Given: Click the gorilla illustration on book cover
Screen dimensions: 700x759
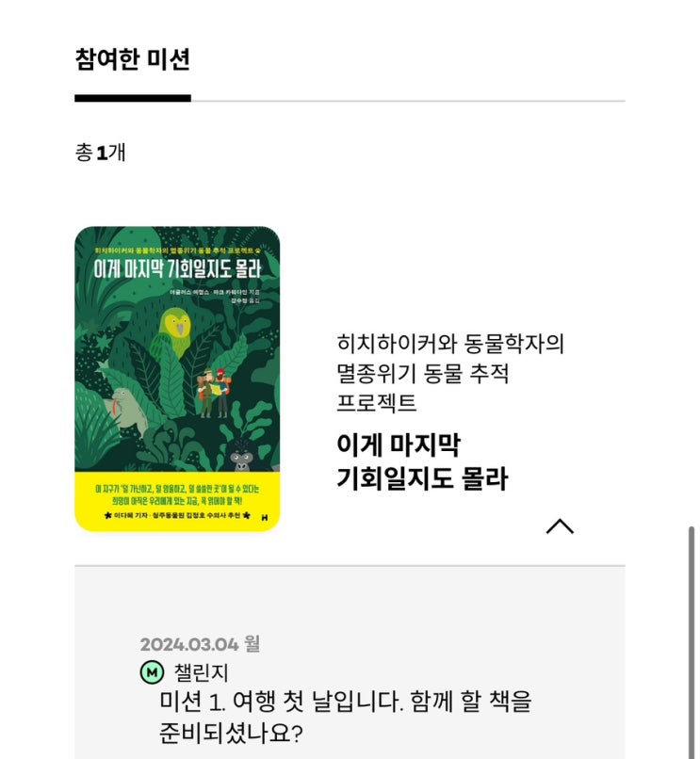Looking at the screenshot, I should [x=242, y=456].
